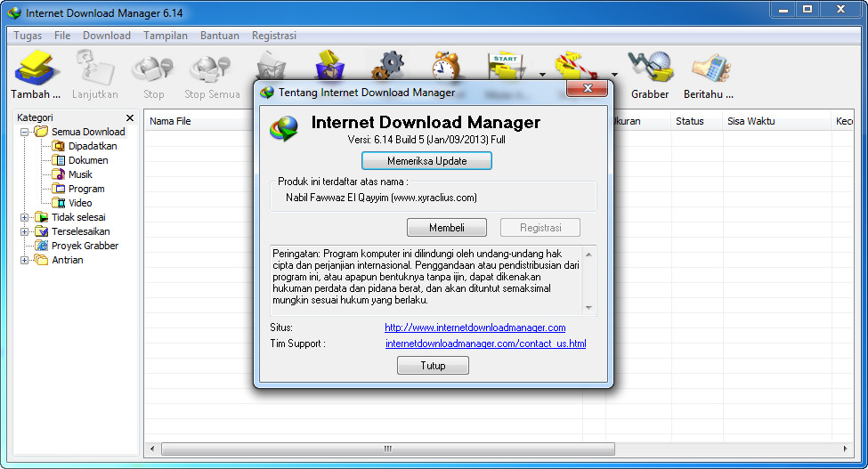Click the Lanjutkan resume toolbar icon
The image size is (868, 469).
pos(94,68)
